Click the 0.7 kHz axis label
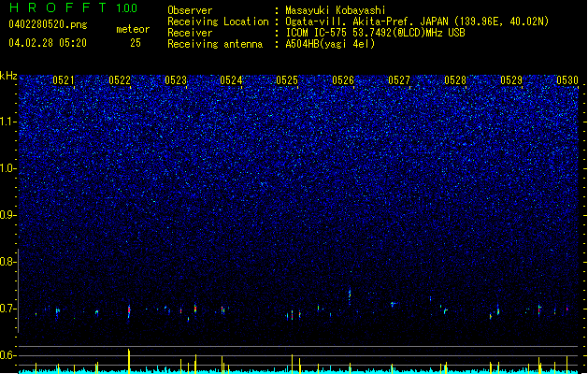 coord(7,309)
